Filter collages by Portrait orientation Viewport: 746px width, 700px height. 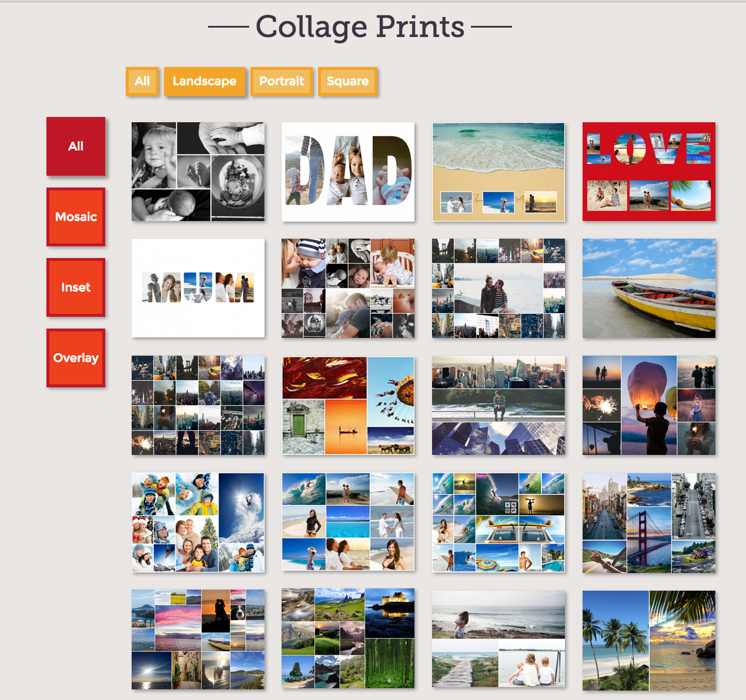(x=282, y=81)
